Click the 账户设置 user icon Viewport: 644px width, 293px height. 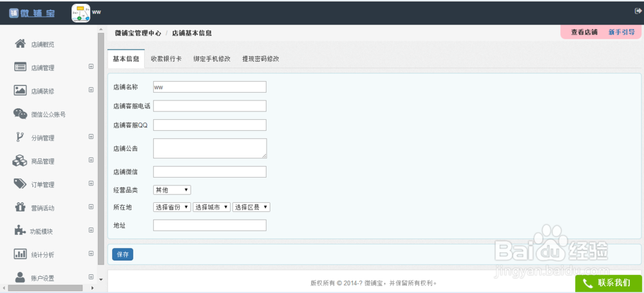[20, 277]
